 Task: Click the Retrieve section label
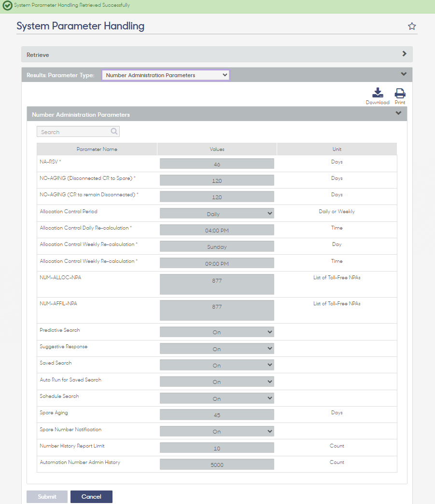38,55
